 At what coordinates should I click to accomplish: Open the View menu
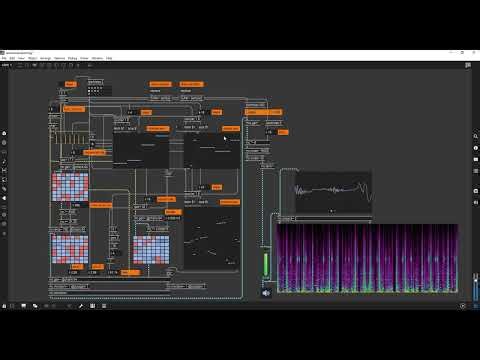(21, 58)
